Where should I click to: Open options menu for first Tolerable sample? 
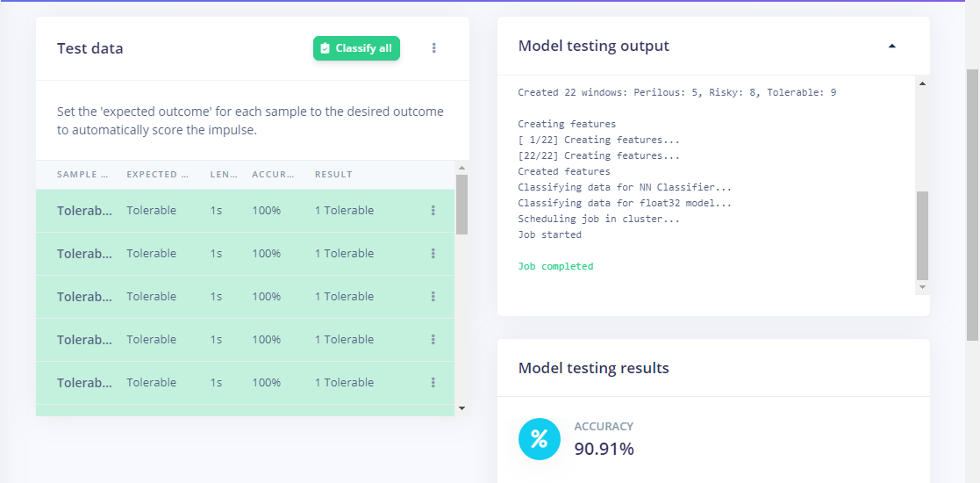pyautogui.click(x=433, y=211)
